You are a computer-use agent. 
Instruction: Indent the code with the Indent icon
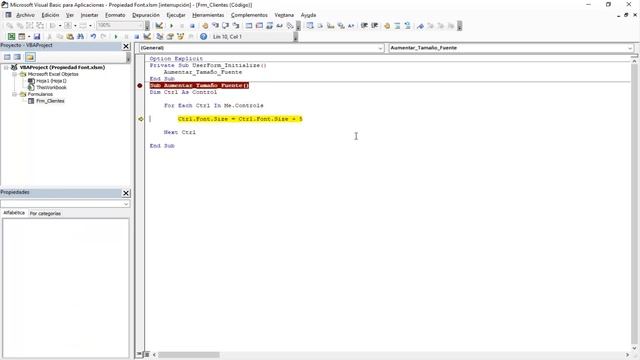[364, 26]
